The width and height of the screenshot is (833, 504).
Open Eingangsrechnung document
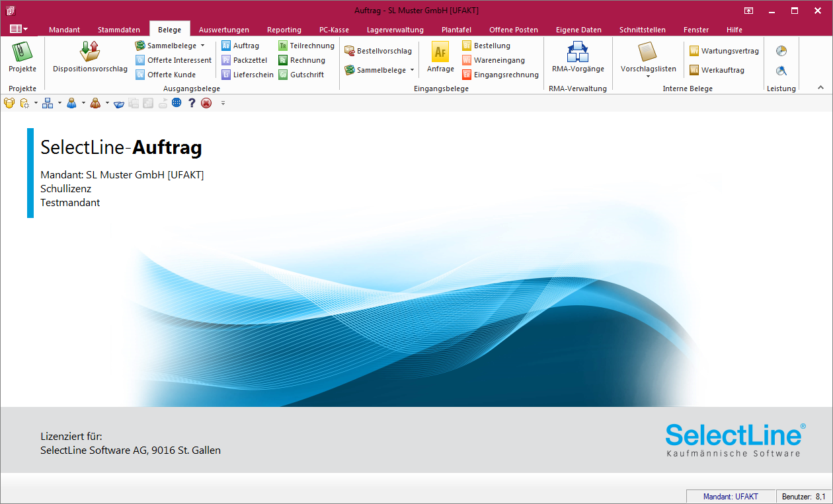tap(500, 75)
